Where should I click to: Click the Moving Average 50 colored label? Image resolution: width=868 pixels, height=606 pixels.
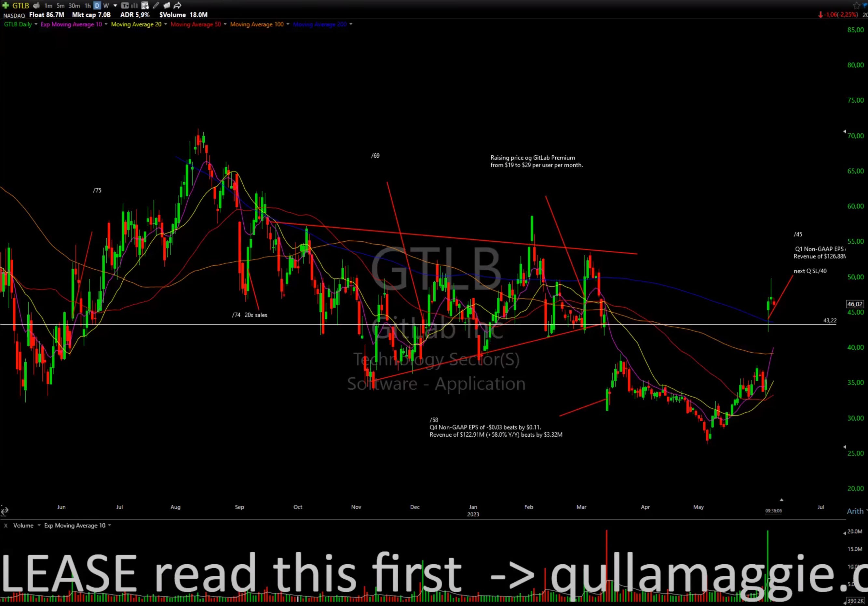click(196, 24)
